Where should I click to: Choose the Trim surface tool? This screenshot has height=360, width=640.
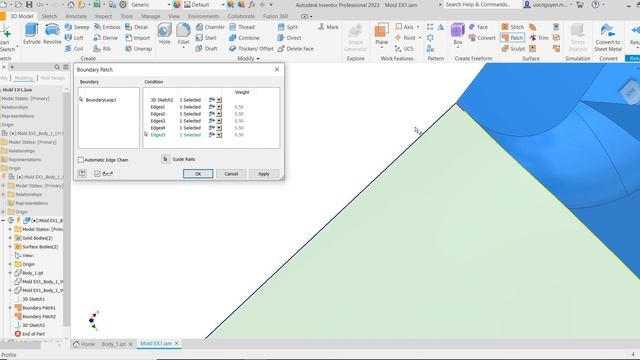tap(539, 38)
